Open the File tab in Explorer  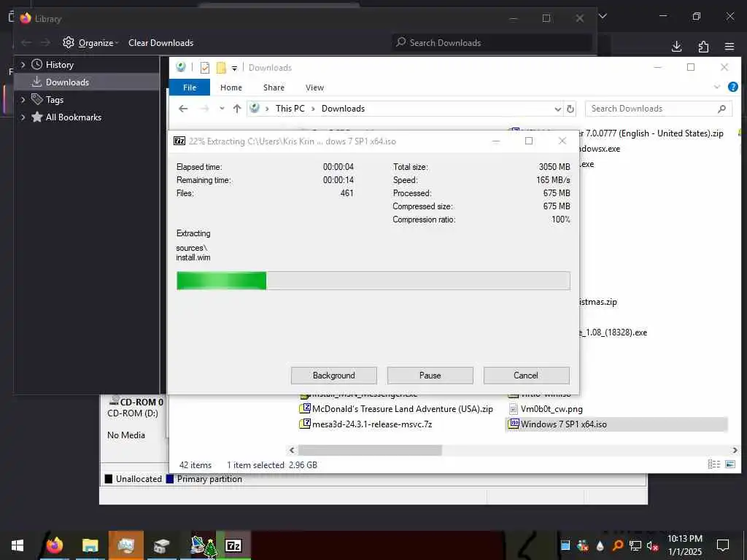pos(190,87)
